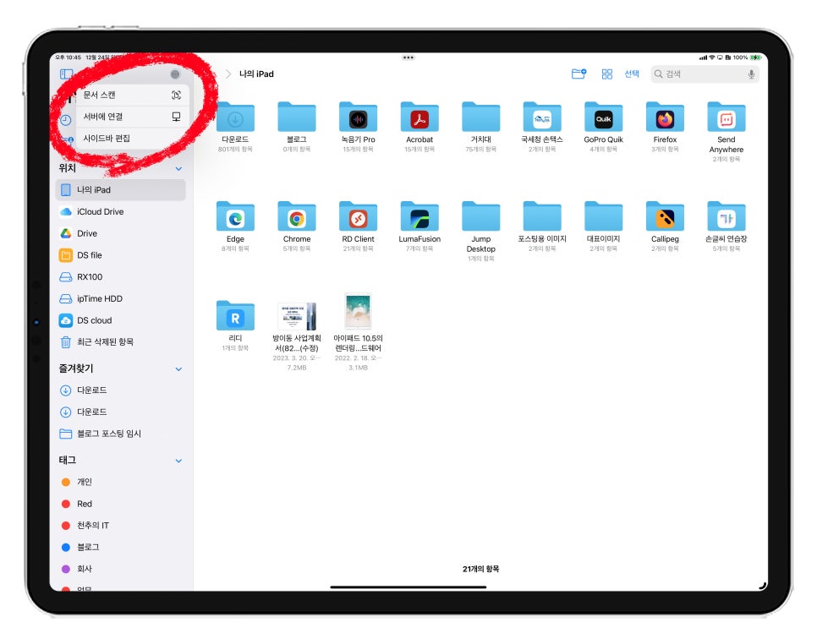This screenshot has height=644, width=817.
Task: Open the 손글씨 연습장 folder
Action: pos(726,216)
